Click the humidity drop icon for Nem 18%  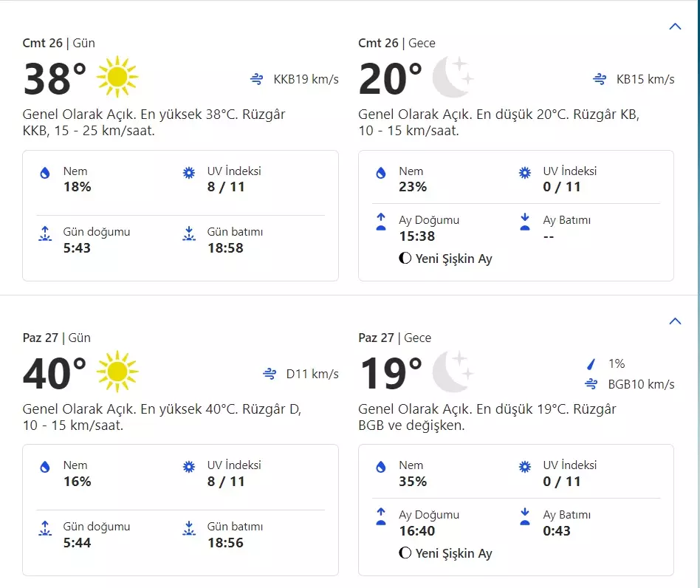pyautogui.click(x=45, y=173)
